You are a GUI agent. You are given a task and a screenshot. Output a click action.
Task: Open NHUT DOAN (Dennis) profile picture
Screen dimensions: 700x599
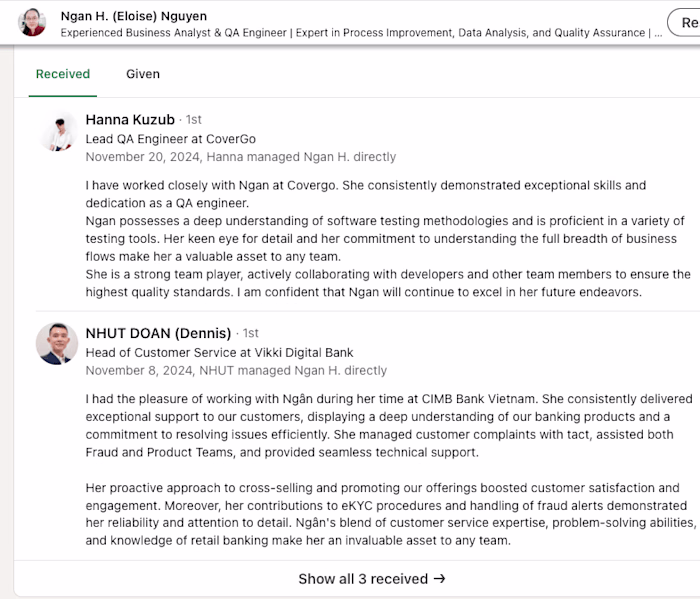coord(57,344)
